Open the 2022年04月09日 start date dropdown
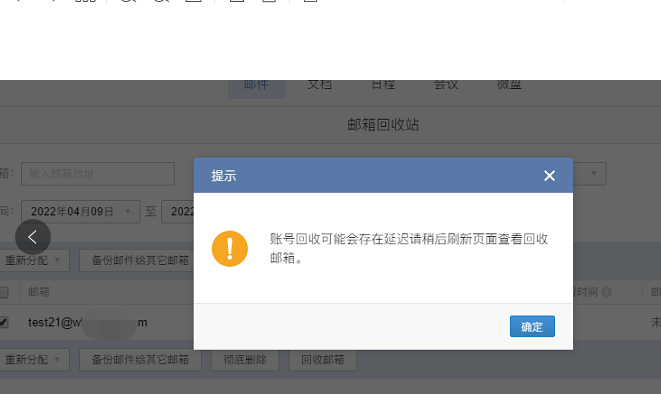 coord(81,211)
